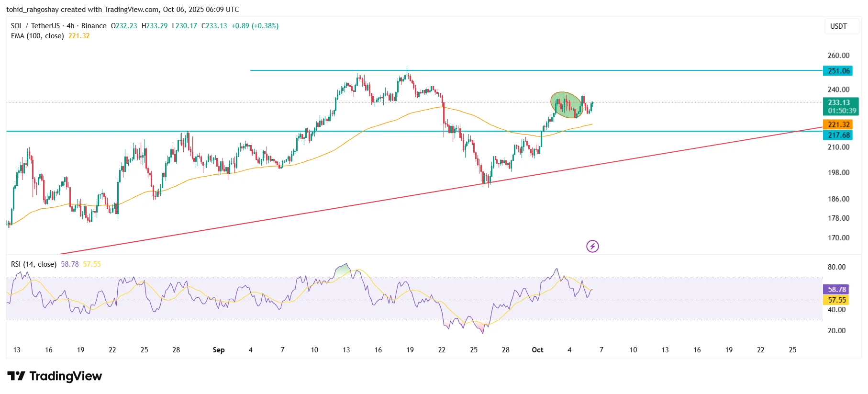Click the Binance exchange label
This screenshot has height=394, width=868.
[94, 26]
